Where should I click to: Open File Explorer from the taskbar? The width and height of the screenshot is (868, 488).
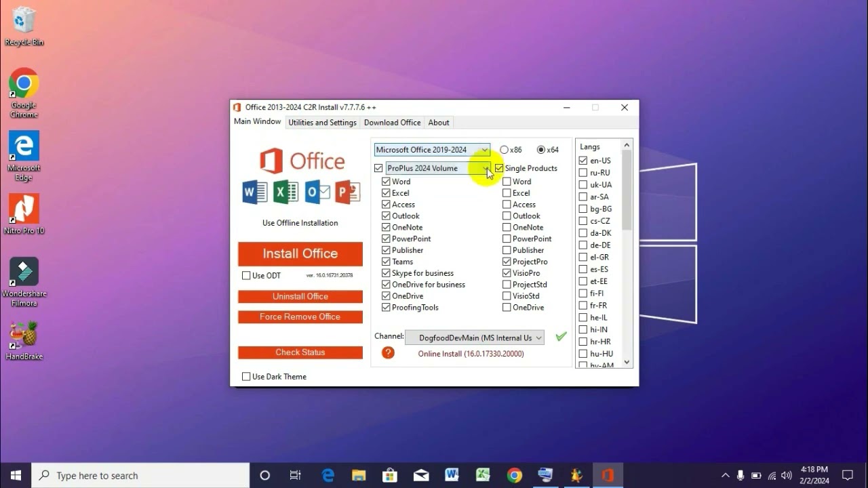coord(359,475)
